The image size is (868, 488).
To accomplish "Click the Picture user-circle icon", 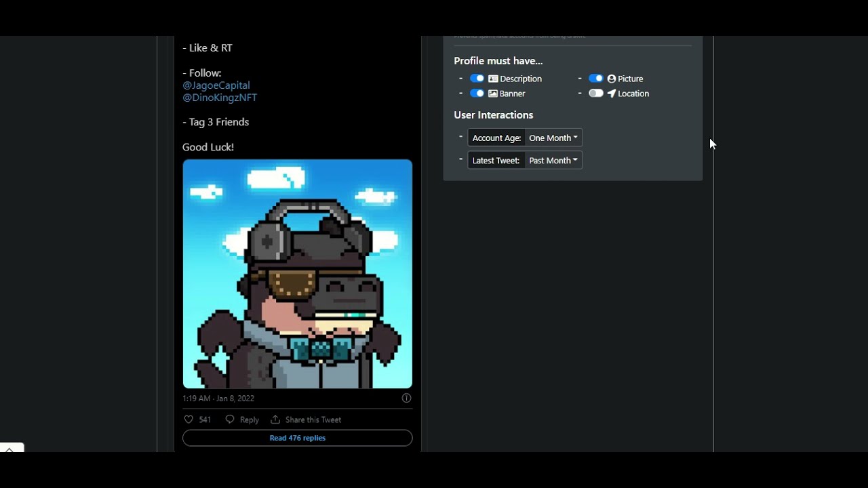I will [611, 79].
